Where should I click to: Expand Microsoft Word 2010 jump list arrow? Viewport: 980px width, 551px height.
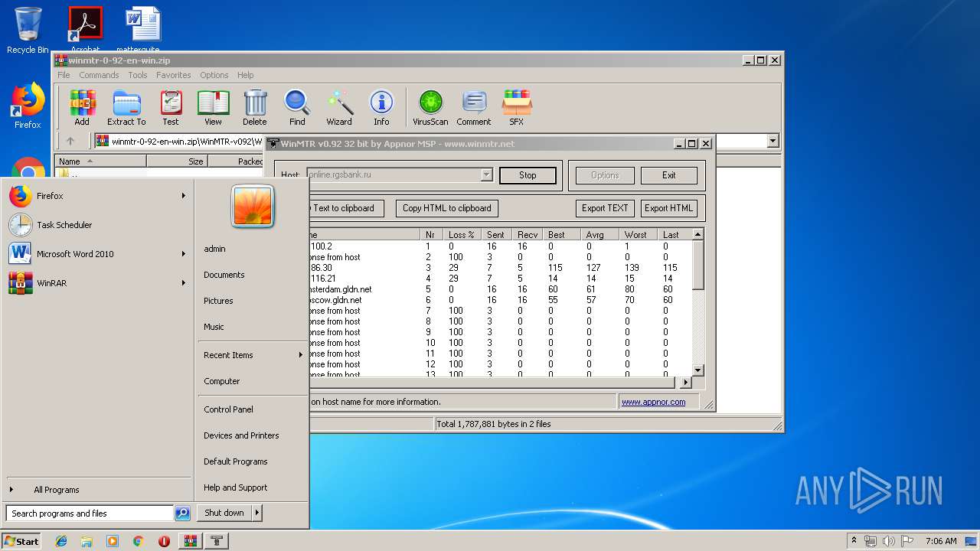(x=184, y=254)
